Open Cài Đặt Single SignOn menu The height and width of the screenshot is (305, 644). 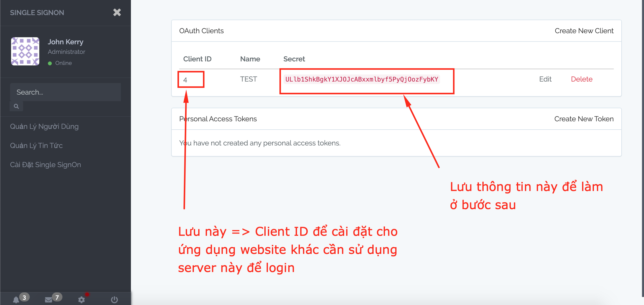point(46,165)
